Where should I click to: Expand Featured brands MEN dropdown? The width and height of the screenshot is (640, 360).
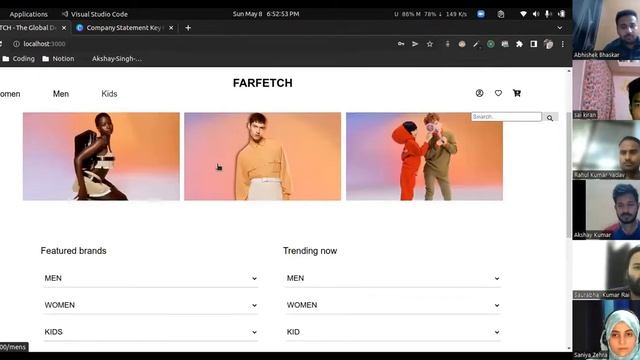point(151,278)
